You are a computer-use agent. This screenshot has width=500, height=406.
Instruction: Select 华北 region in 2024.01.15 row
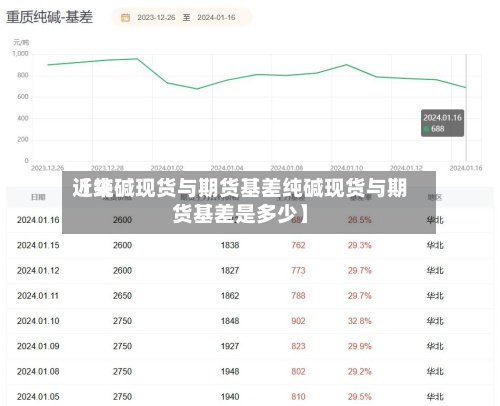pyautogui.click(x=435, y=245)
